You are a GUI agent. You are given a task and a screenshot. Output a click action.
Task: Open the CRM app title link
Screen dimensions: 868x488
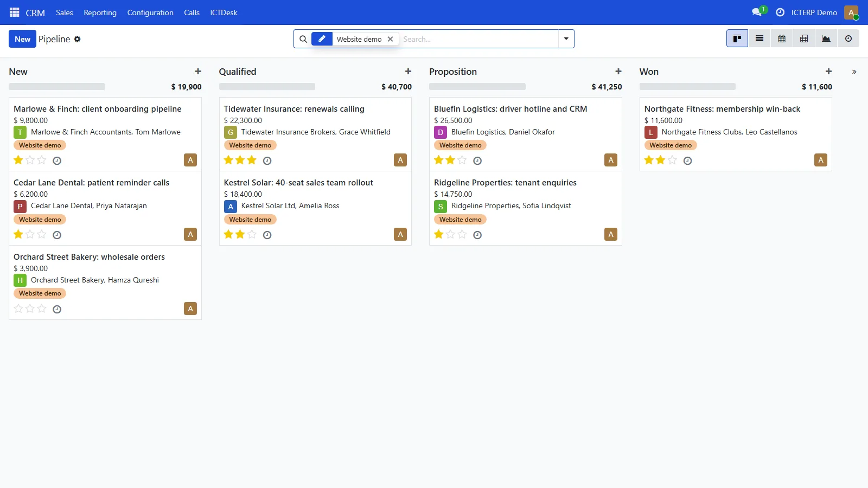tap(35, 12)
